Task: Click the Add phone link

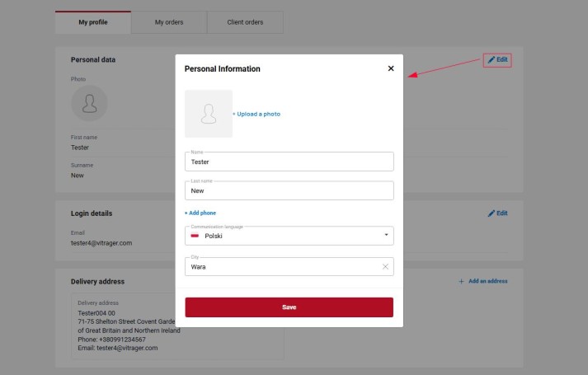Action: [200, 213]
